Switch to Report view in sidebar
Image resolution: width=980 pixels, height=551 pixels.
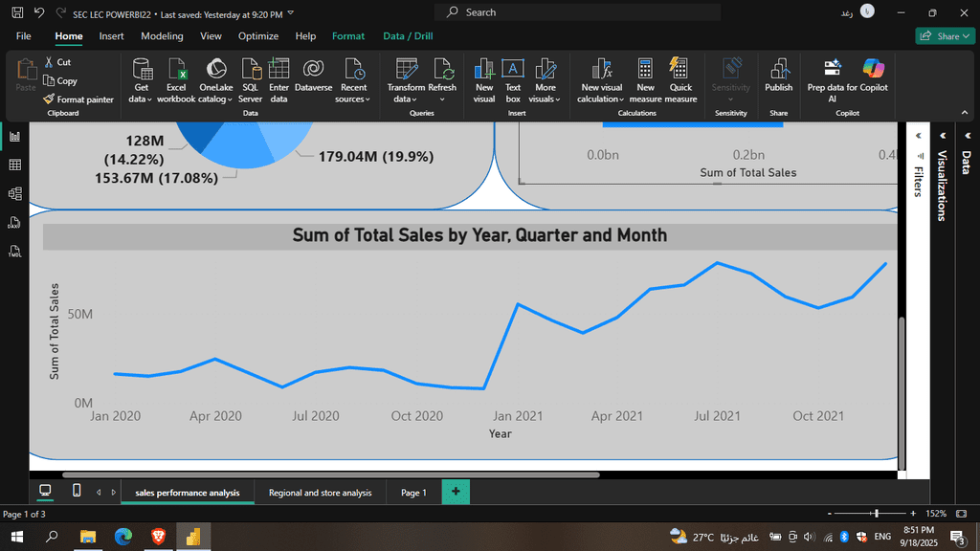(14, 137)
